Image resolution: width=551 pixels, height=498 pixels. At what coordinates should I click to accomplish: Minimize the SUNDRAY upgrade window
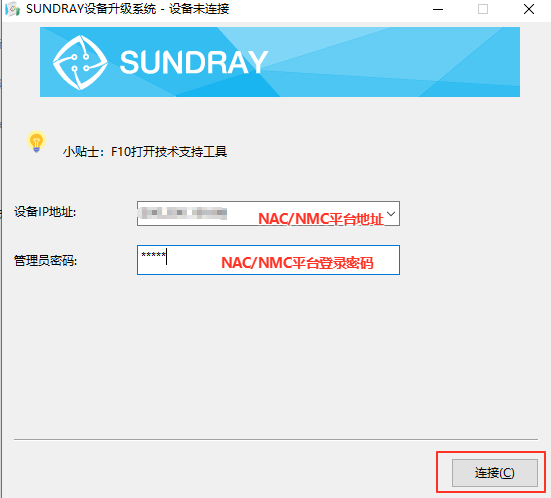(438, 9)
